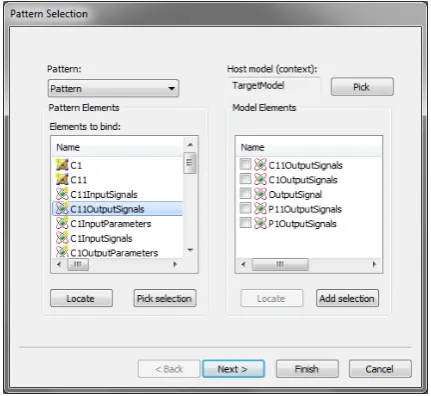
Task: Check the C1OutputSignals checkbox
Action: (x=245, y=179)
